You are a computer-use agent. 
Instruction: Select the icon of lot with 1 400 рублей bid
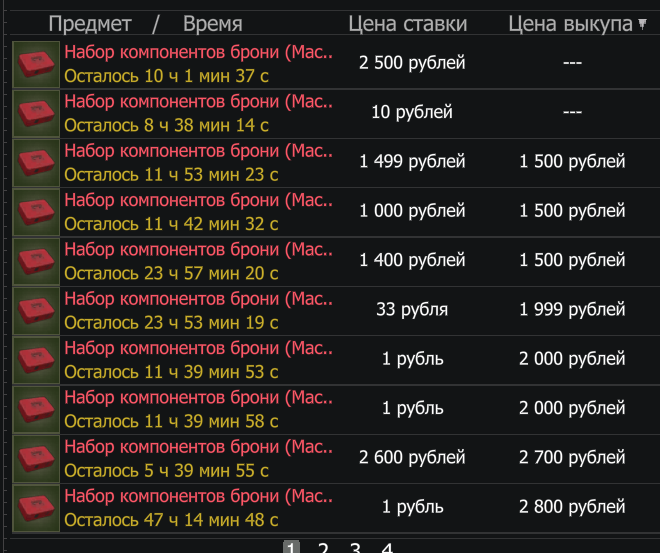click(37, 260)
